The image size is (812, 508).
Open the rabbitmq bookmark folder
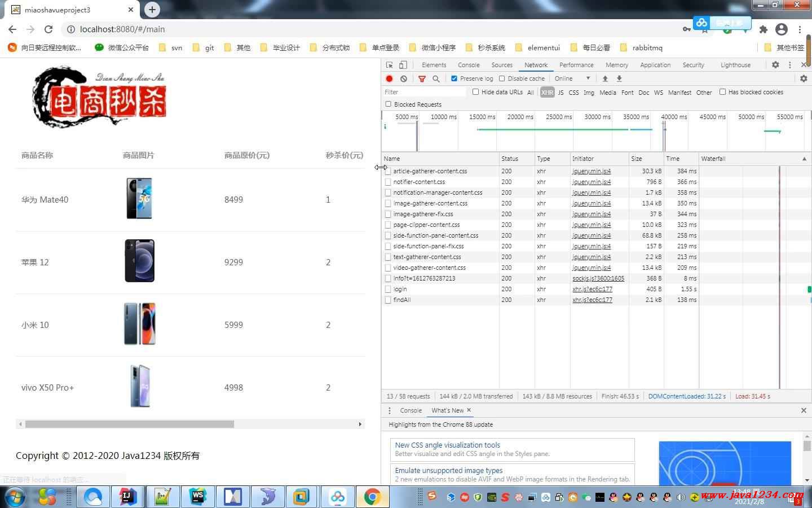(641, 47)
